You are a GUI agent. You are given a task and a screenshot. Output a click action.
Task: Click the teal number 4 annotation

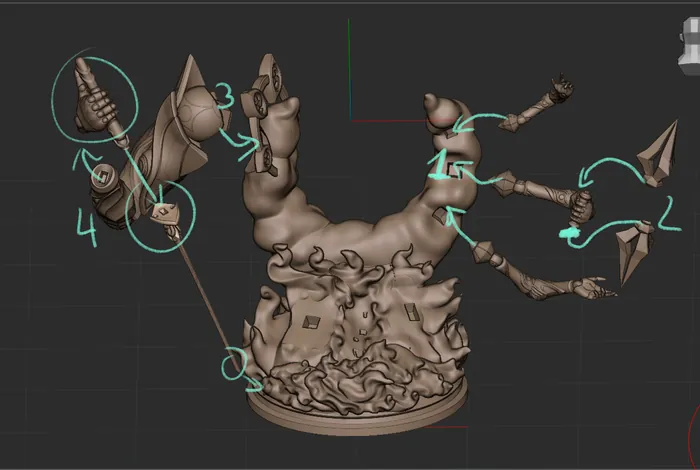[x=87, y=228]
